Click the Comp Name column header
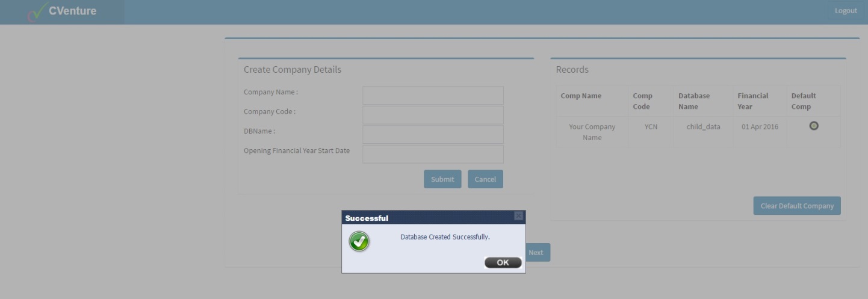Viewport: 868px width, 299px height. tap(580, 96)
